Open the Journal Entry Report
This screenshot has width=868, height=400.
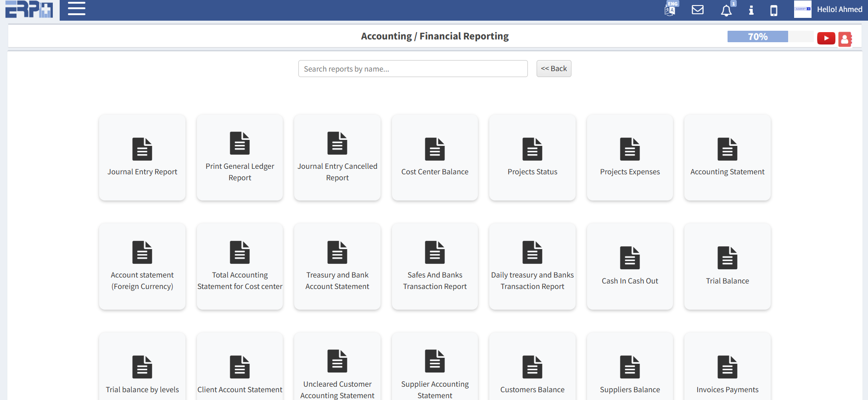click(x=142, y=157)
